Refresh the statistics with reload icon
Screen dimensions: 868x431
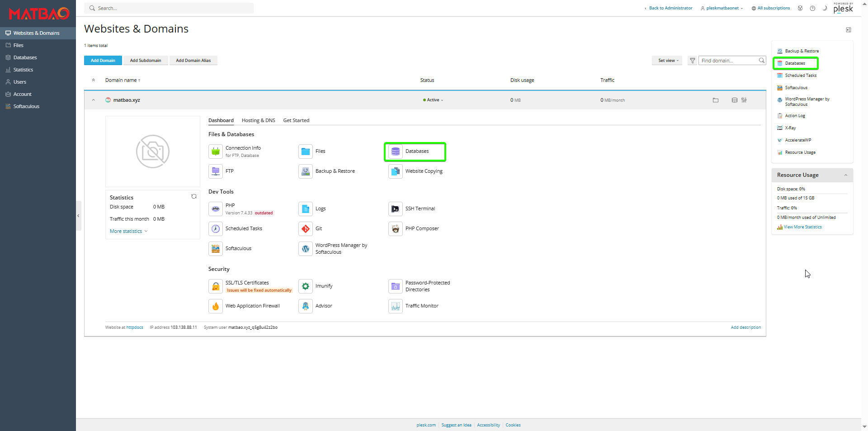[x=194, y=197]
